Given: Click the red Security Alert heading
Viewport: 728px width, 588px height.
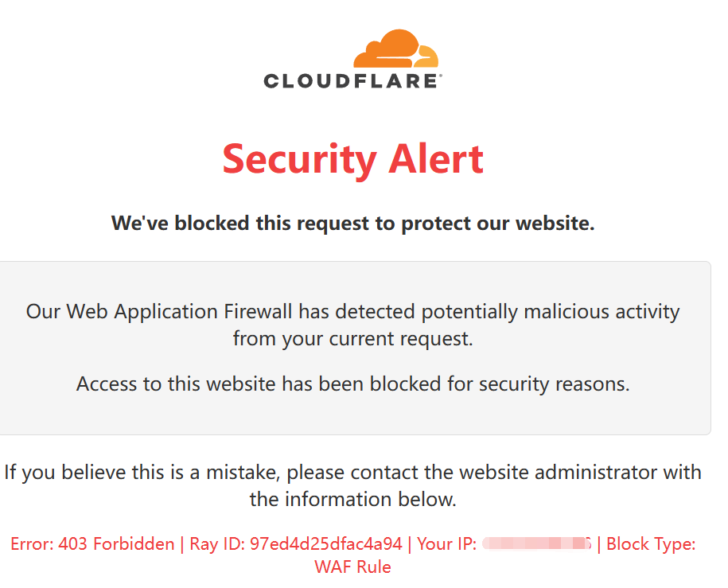Looking at the screenshot, I should click(352, 159).
